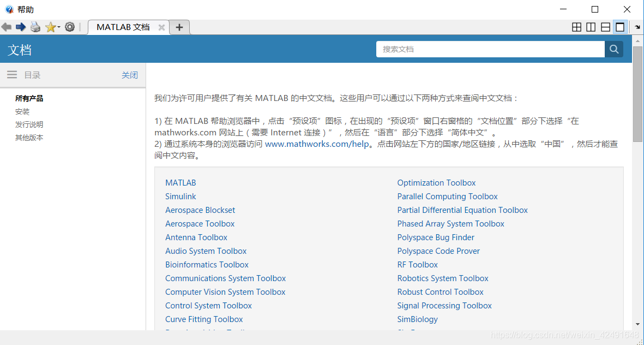Open 安装 in the contents
The image size is (644, 345).
[22, 111]
